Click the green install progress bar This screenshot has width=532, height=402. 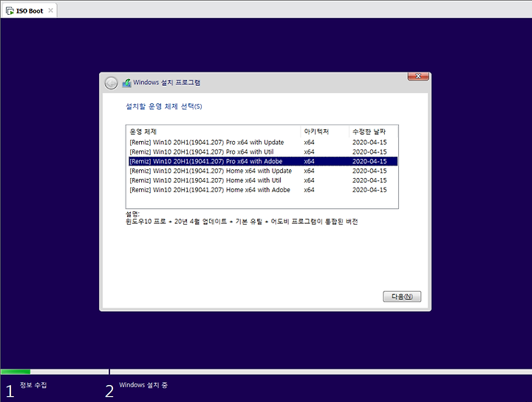[16, 372]
